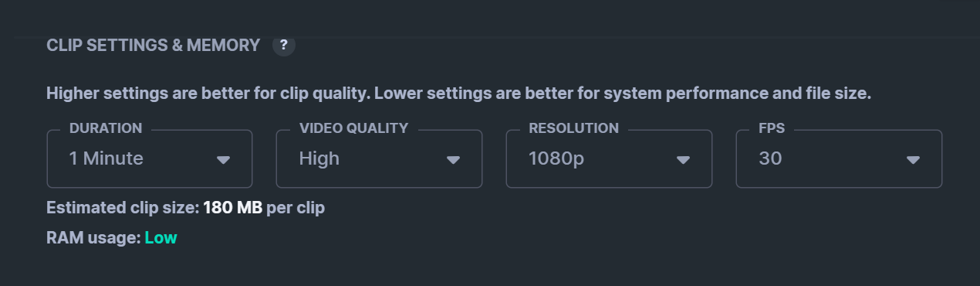Click the FPS field label
The width and height of the screenshot is (980, 286).
(x=772, y=128)
